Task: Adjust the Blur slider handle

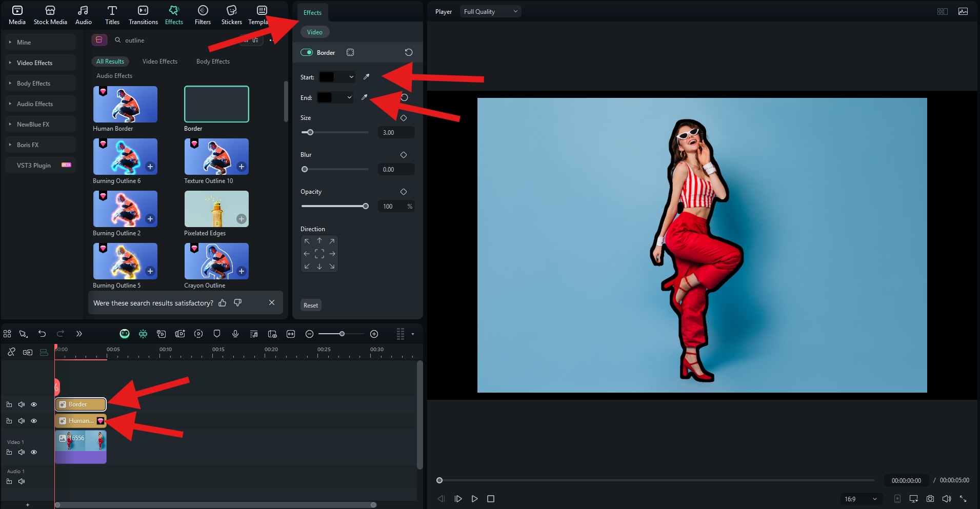Action: 305,169
